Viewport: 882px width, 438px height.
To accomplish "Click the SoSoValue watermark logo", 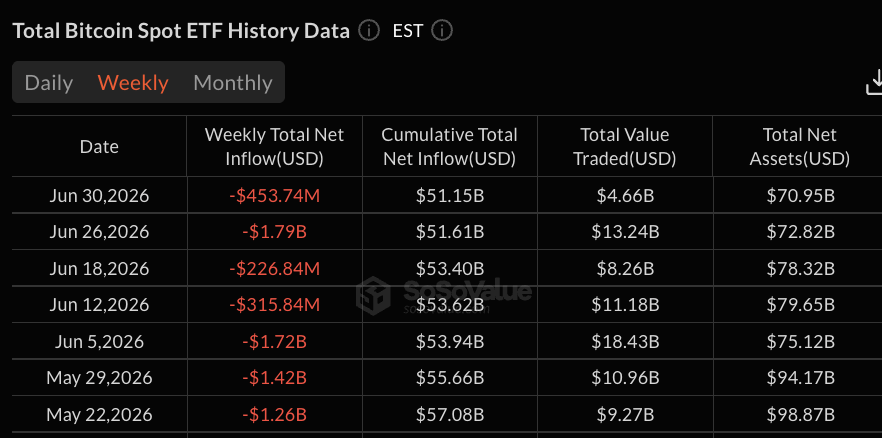I will pos(443,295).
